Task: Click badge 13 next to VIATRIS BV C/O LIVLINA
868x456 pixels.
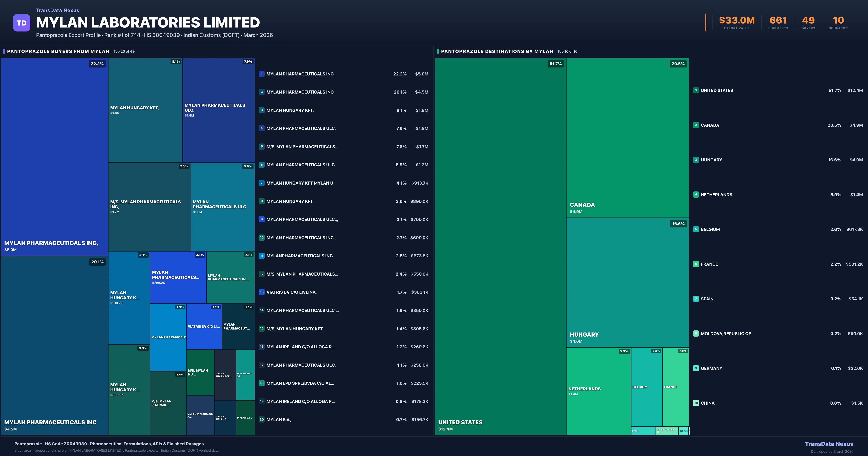Action: [x=261, y=292]
